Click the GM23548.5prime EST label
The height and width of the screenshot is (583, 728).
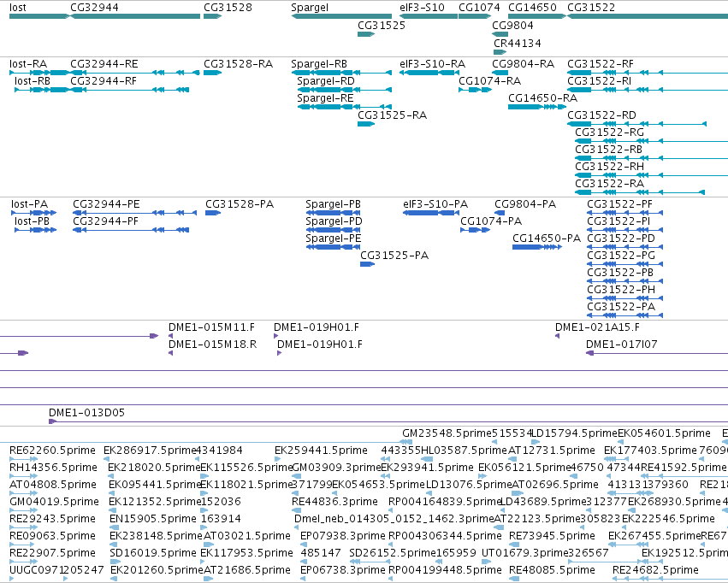[447, 433]
